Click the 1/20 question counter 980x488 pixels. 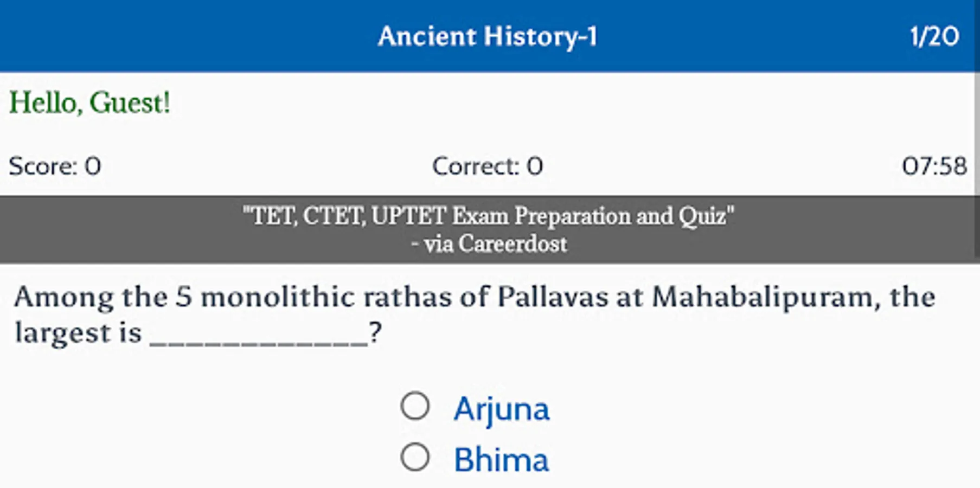pyautogui.click(x=934, y=36)
